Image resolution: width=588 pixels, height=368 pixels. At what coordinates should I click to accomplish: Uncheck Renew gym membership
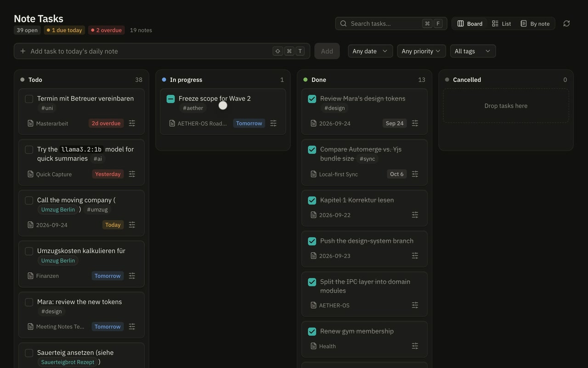(312, 332)
